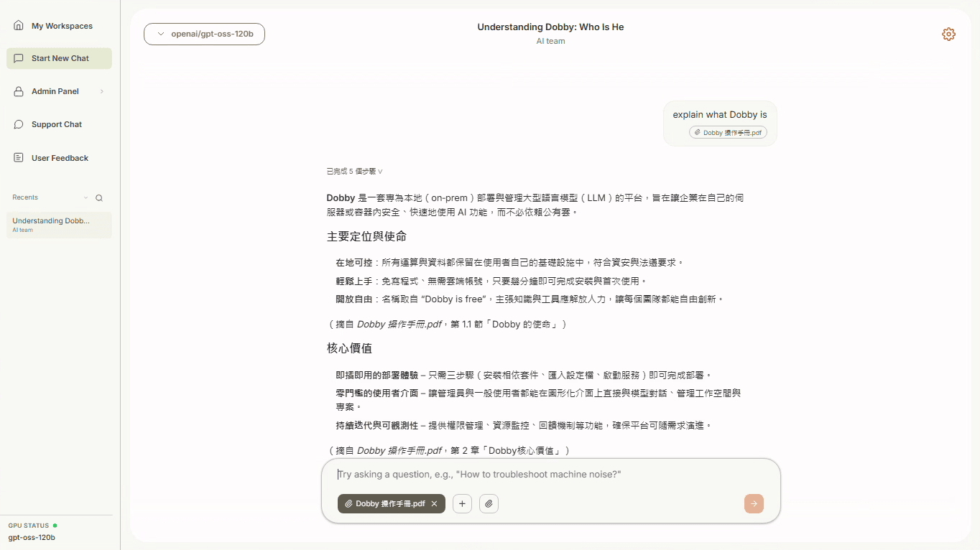Click the gpt-oss-120b status text

[32, 537]
